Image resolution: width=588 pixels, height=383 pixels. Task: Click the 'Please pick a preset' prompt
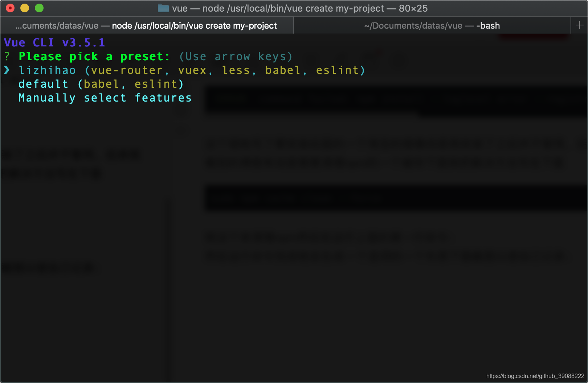pyautogui.click(x=94, y=57)
